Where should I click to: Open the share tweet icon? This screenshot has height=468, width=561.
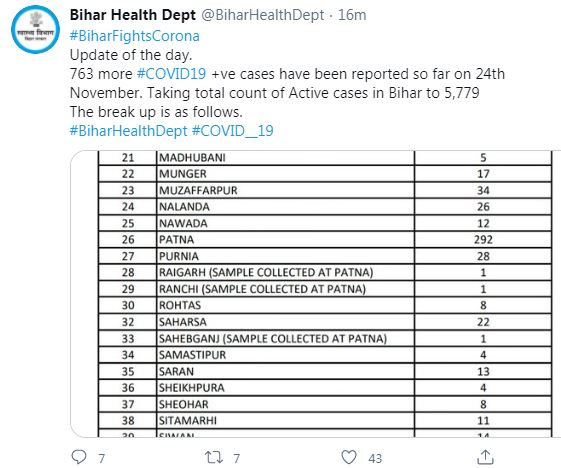[486, 457]
